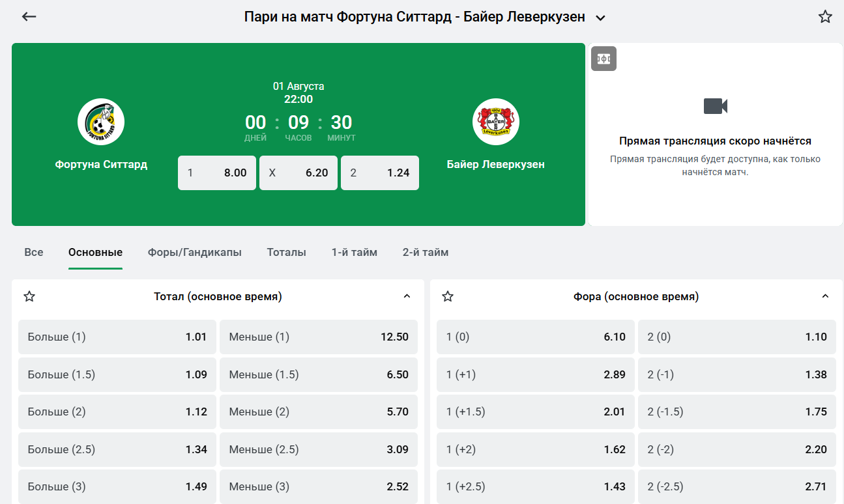The image size is (844, 504).
Task: Open the match tracker field icon
Action: tap(604, 59)
